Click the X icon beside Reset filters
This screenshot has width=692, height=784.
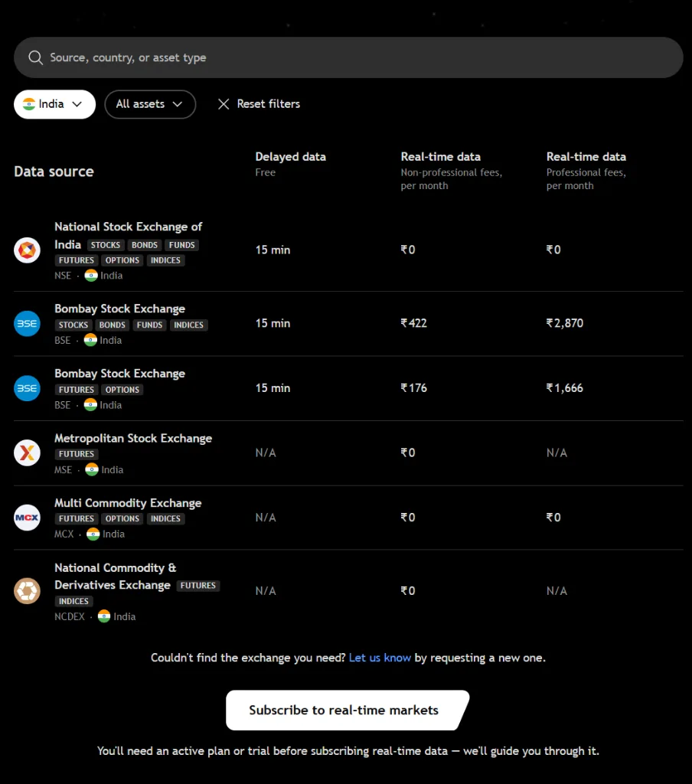pyautogui.click(x=224, y=104)
